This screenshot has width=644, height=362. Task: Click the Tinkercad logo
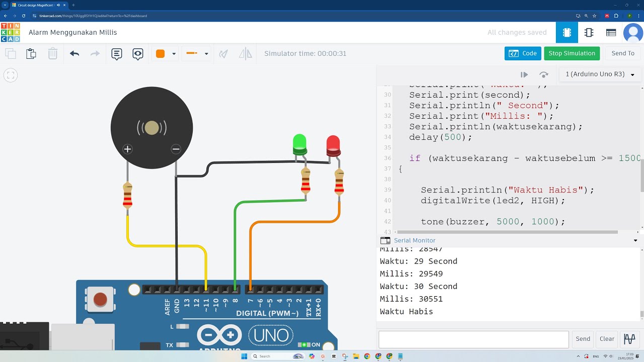point(11,32)
